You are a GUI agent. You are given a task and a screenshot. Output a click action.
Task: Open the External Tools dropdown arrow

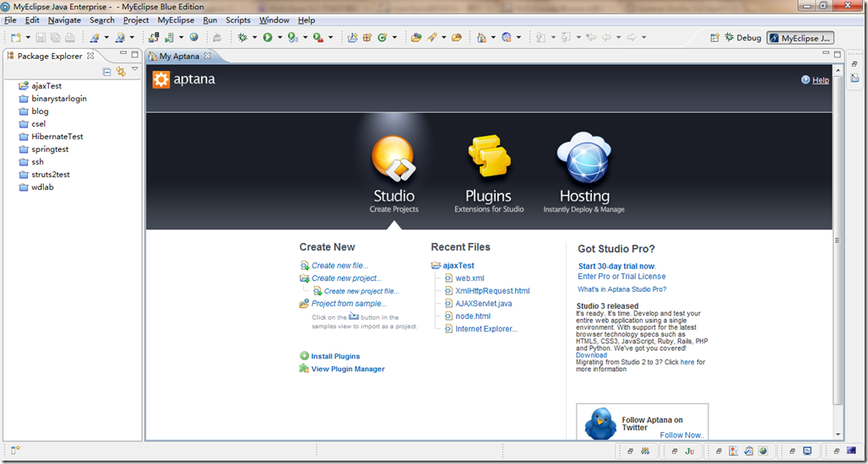pyautogui.click(x=330, y=38)
